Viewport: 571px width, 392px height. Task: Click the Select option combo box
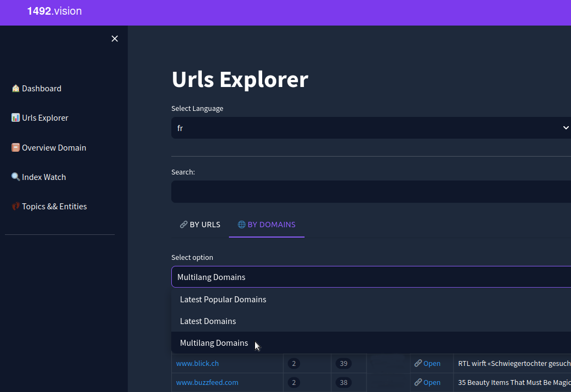[370, 277]
